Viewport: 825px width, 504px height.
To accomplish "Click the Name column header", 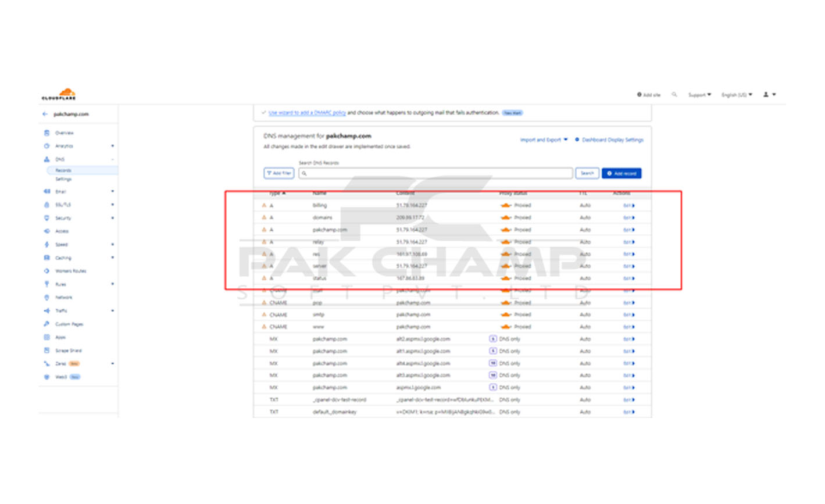I will 319,193.
